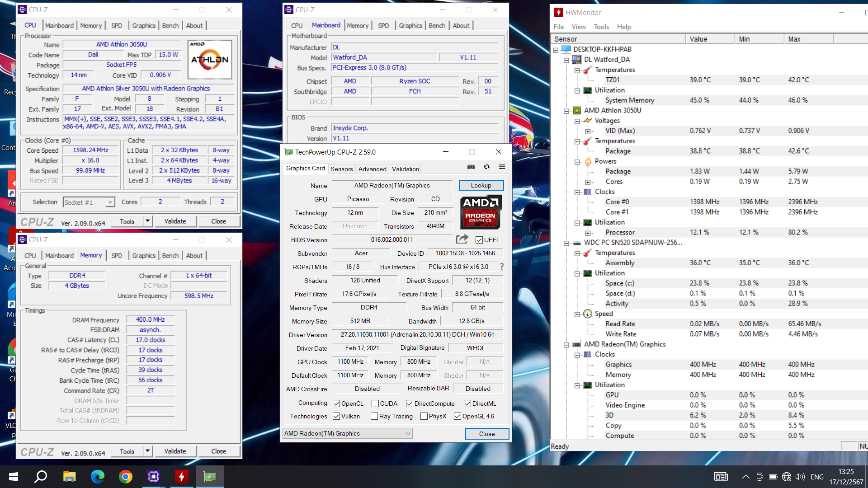
Task: Collapse the WDC PC SN520 node
Action: (566, 243)
